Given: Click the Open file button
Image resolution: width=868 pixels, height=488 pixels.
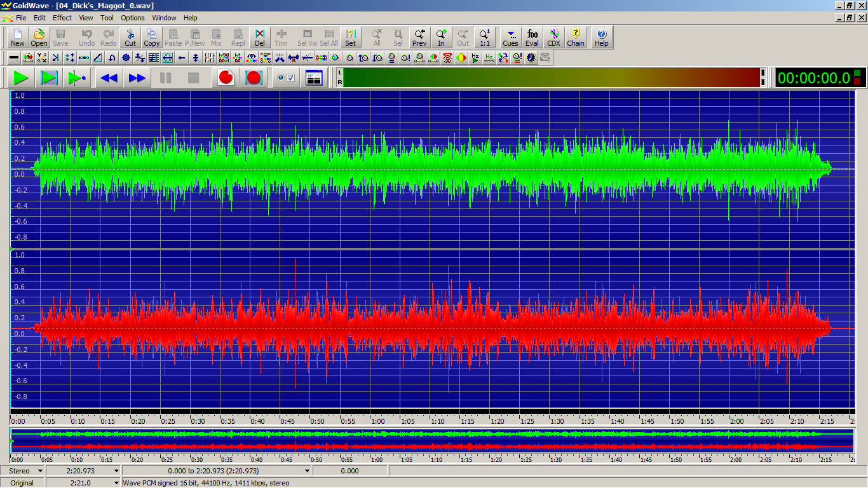Looking at the screenshot, I should [39, 37].
